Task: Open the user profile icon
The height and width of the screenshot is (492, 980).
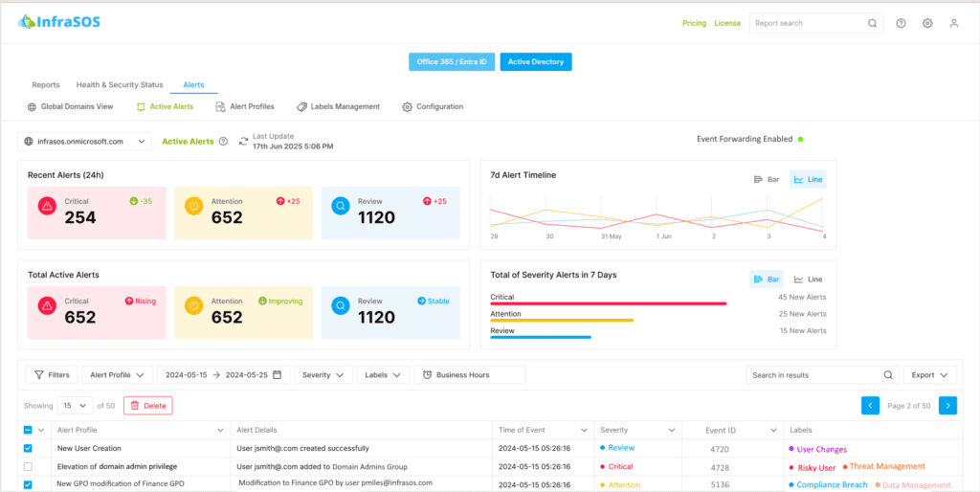Action: coord(953,24)
